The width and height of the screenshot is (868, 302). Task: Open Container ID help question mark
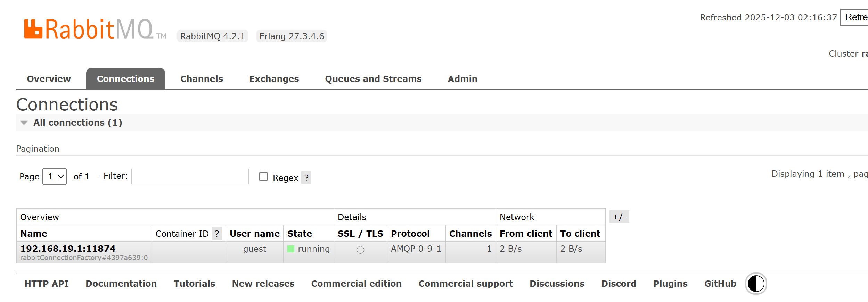click(217, 234)
